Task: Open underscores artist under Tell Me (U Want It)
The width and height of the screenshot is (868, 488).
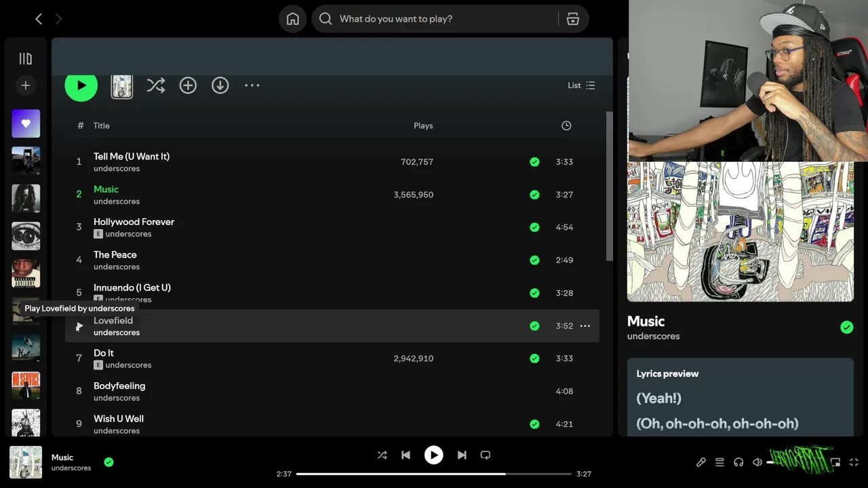Action: coord(117,168)
